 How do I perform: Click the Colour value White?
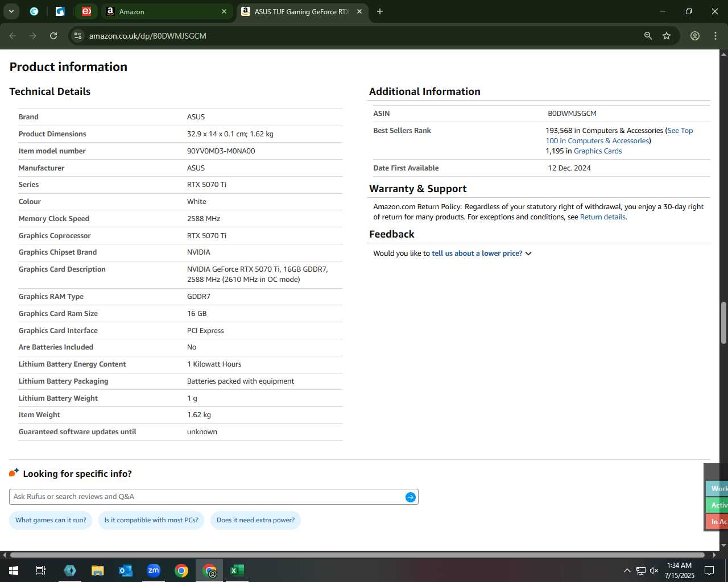click(197, 202)
